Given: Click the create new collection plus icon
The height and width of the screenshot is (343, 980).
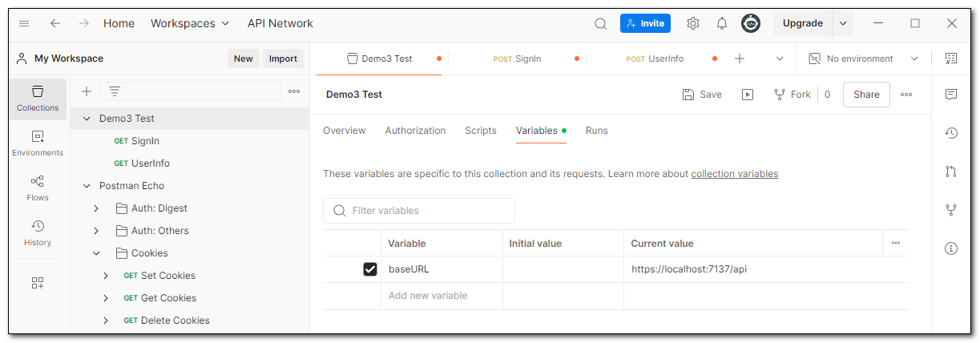Looking at the screenshot, I should coord(87,91).
